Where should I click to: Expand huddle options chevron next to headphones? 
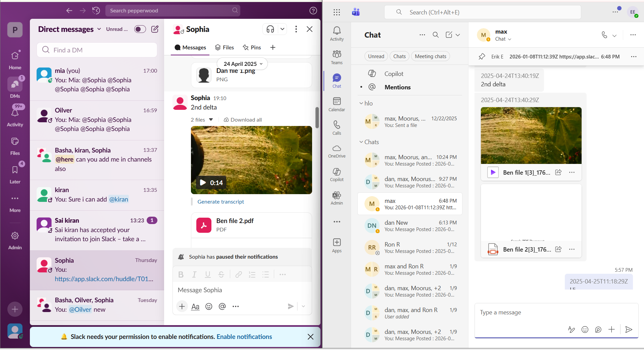pos(283,29)
